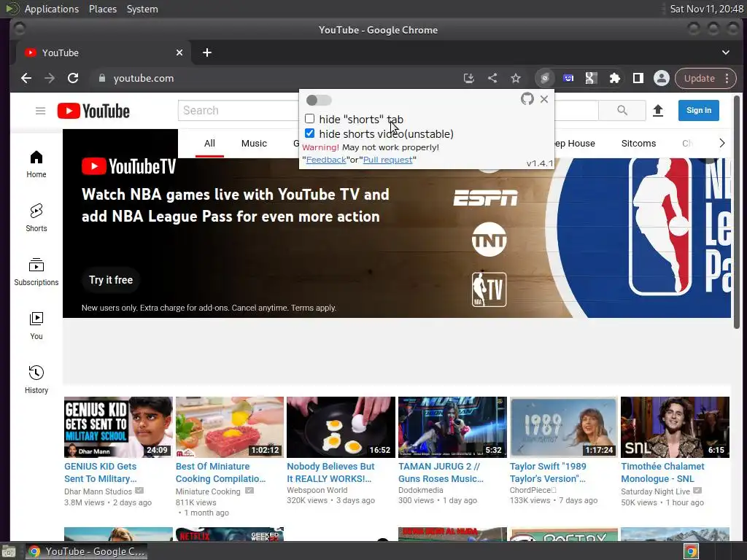Open the Chrome three-dot menu
The width and height of the screenshot is (747, 560).
727,78
